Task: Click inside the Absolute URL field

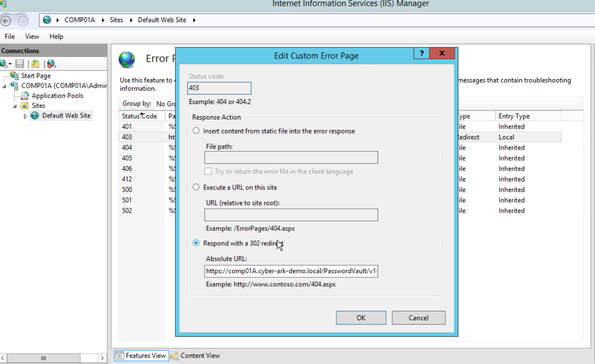Action: [x=291, y=271]
